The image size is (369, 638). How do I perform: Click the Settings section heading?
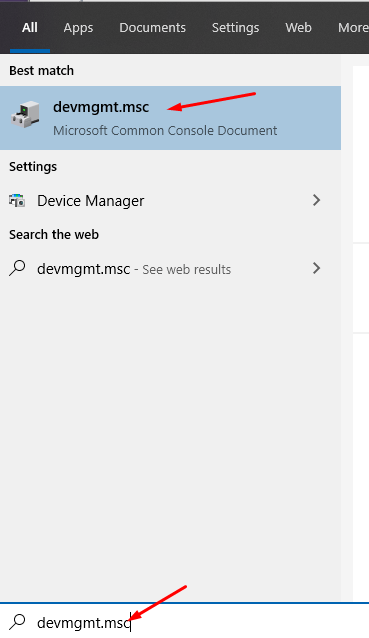point(33,167)
